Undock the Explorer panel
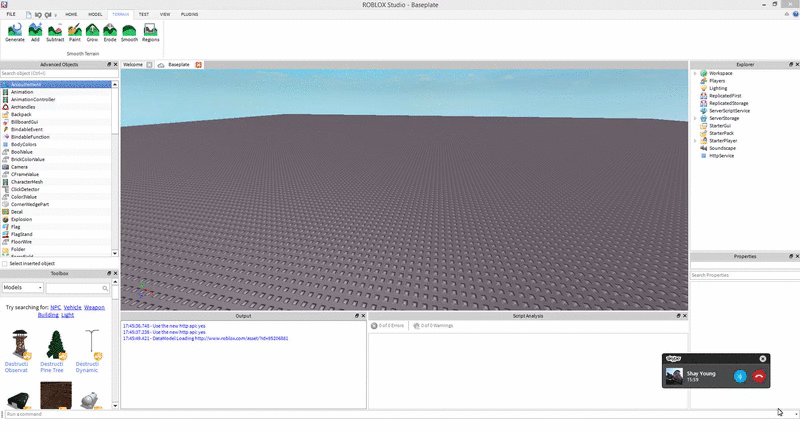 click(x=791, y=65)
